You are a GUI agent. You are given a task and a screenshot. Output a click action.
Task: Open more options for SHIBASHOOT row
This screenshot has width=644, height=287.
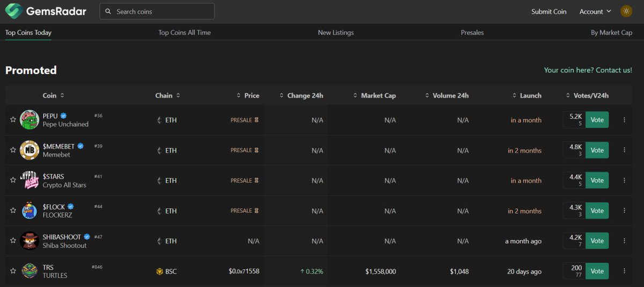(x=624, y=241)
